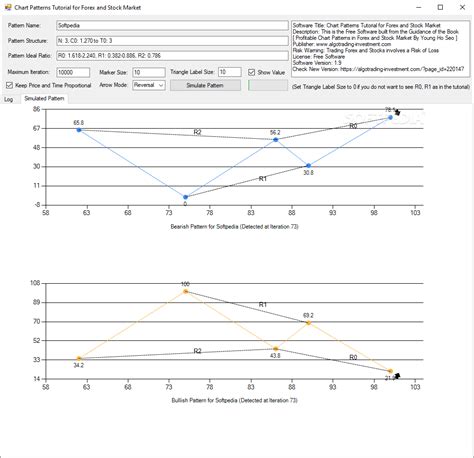The height and width of the screenshot is (458, 474).
Task: Click the orange 69.2 point on bullish chart
Action: 309,323
